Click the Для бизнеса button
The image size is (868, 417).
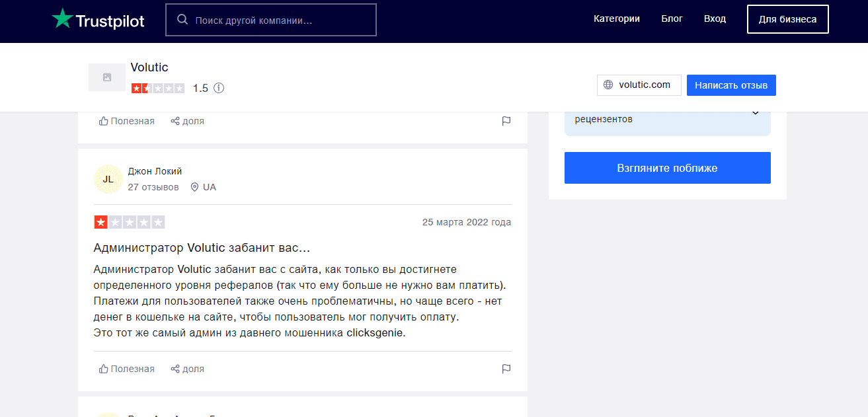point(787,19)
